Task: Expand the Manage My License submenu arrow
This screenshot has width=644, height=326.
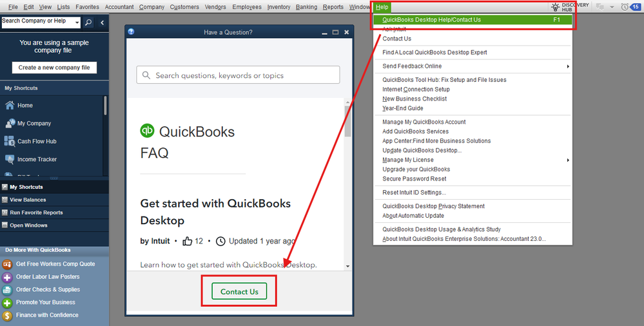Action: pos(568,160)
